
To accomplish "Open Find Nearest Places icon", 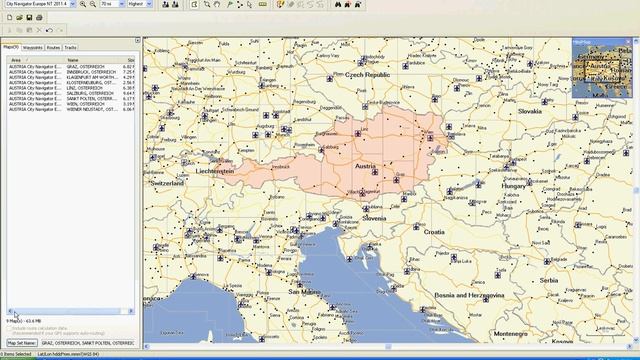I will 348,4.
